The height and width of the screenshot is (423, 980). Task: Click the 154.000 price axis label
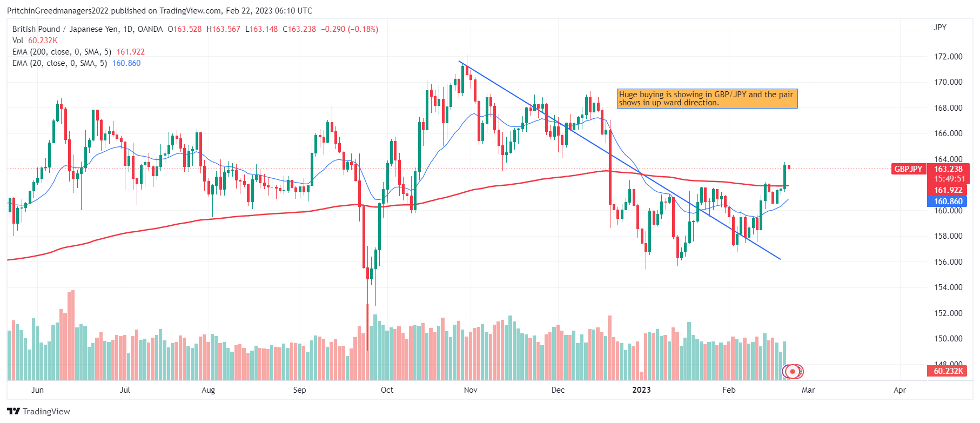(948, 287)
